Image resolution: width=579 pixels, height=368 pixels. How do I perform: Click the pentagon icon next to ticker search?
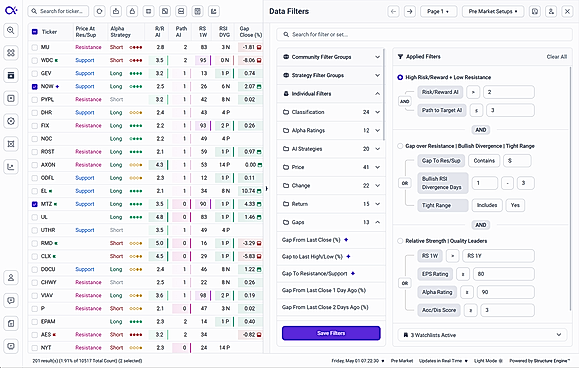(x=99, y=11)
